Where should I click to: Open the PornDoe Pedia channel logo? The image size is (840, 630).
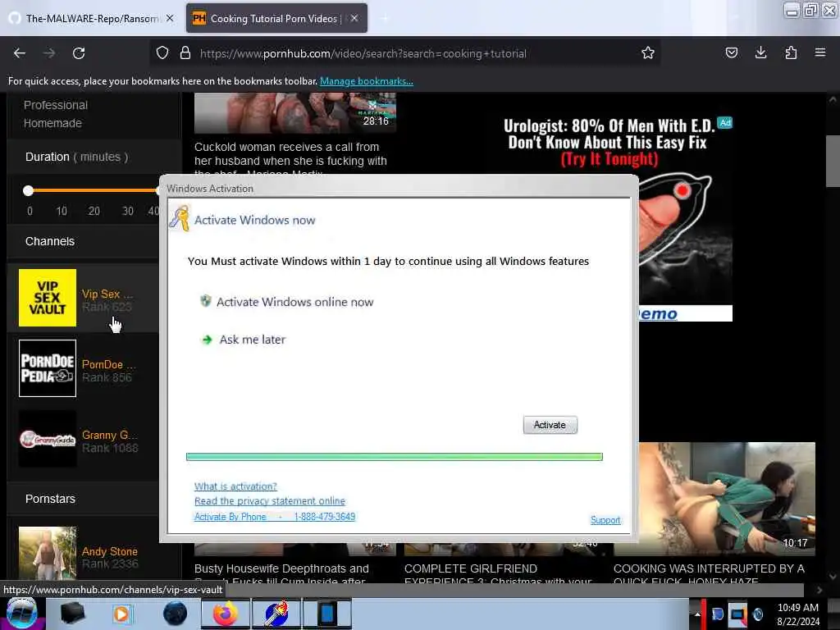(x=48, y=368)
